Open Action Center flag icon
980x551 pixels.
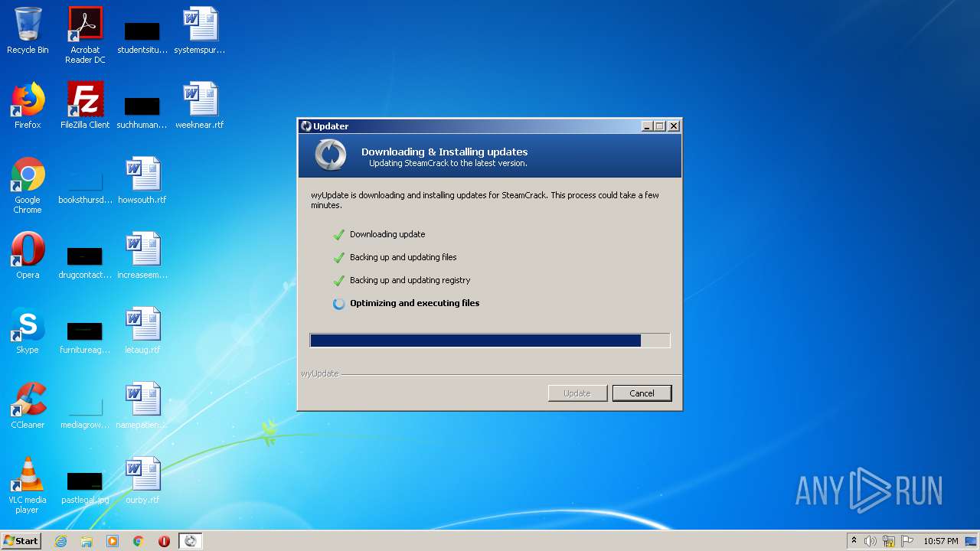(907, 541)
